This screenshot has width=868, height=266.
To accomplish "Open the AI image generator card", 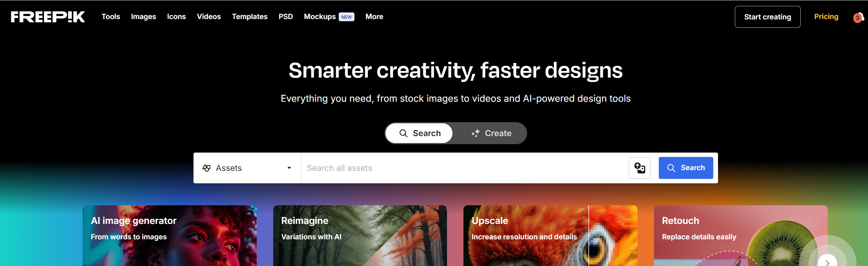I will click(x=170, y=236).
